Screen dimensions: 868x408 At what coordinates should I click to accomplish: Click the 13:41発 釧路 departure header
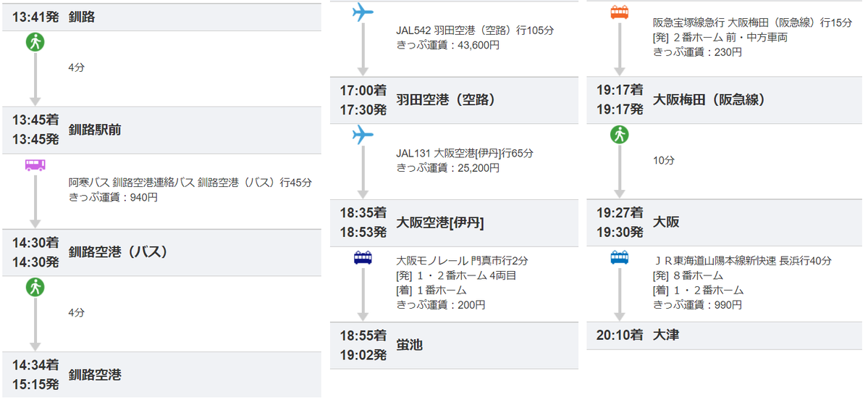tap(161, 17)
